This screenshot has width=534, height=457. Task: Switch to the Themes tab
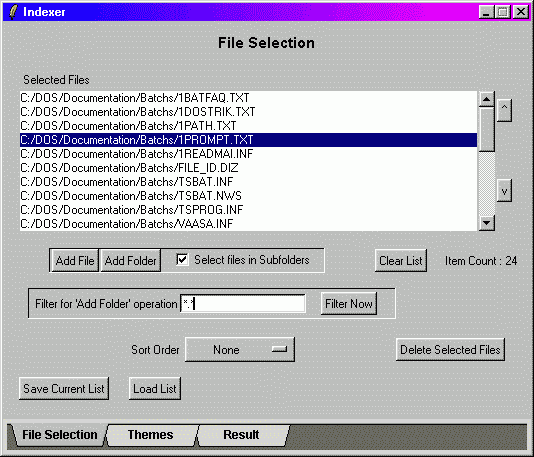[151, 435]
